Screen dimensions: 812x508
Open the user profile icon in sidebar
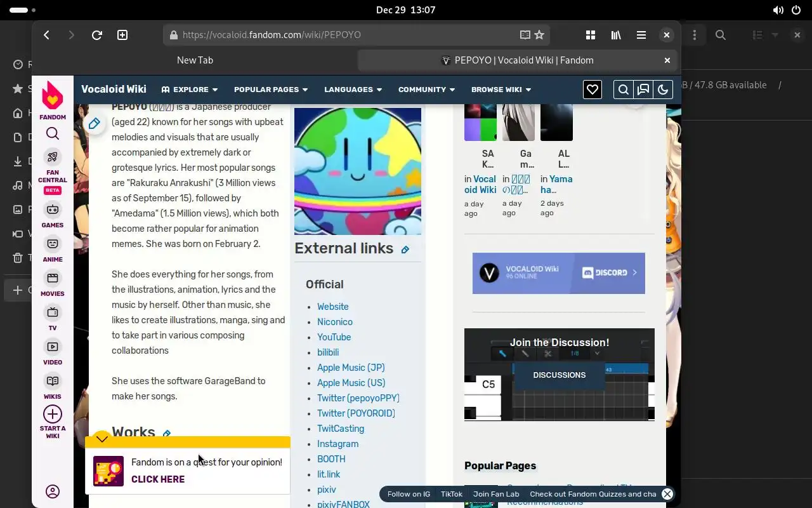coord(53,491)
